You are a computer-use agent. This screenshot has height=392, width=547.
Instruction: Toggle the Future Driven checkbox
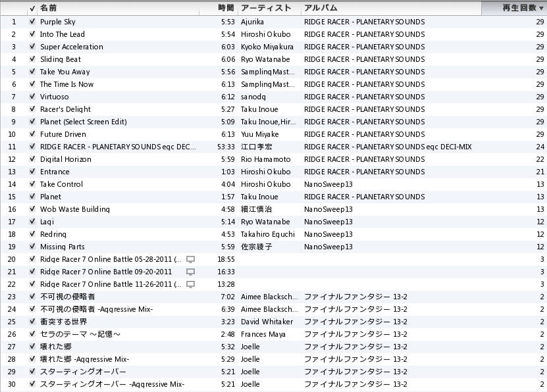click(x=32, y=134)
